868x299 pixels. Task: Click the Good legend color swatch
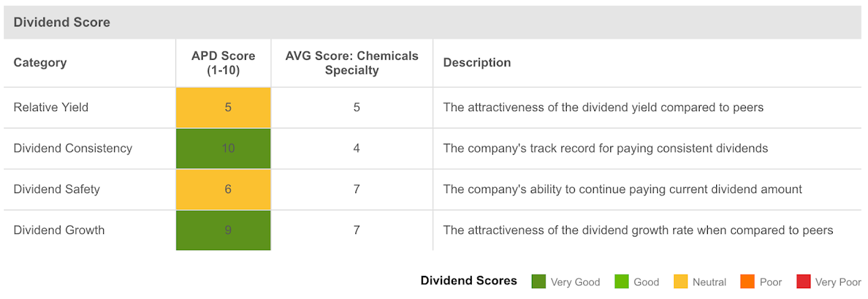(621, 281)
